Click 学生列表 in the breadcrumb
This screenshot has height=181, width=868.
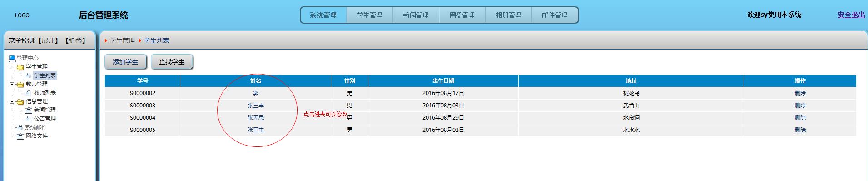pos(156,40)
